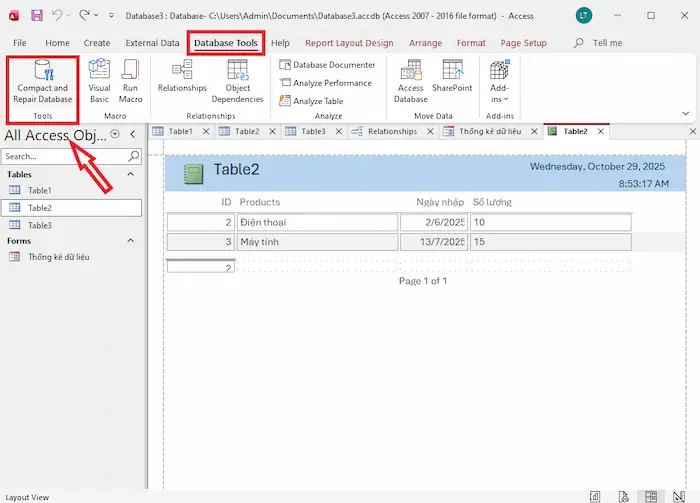Open All Access Objects dropdown menu

coord(115,134)
